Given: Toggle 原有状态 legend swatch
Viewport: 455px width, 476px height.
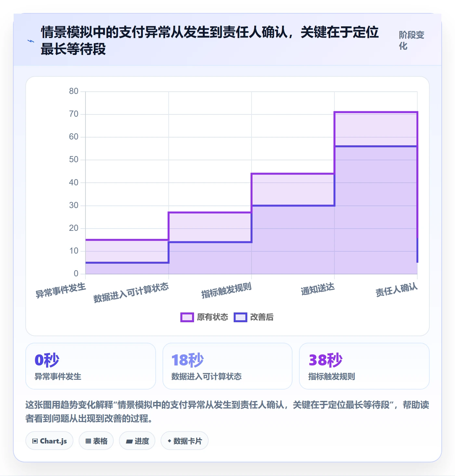Looking at the screenshot, I should pos(187,317).
